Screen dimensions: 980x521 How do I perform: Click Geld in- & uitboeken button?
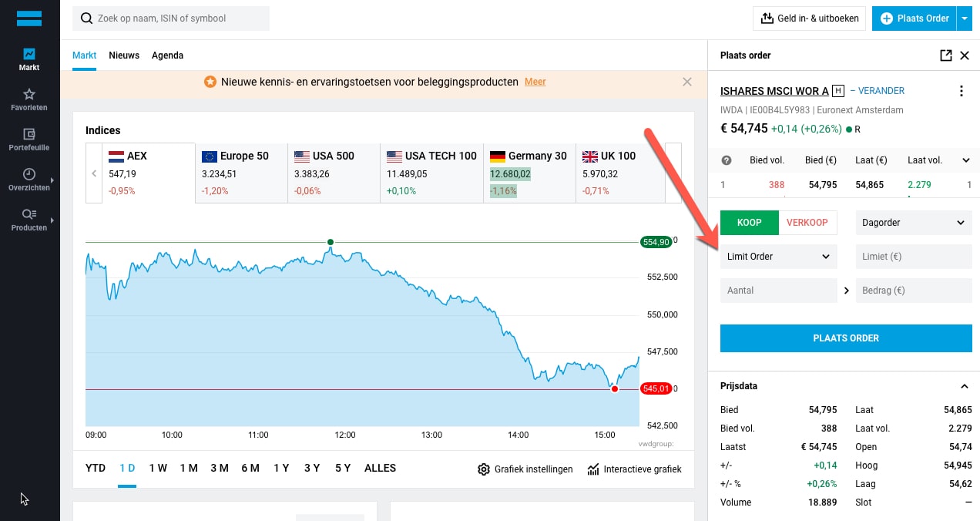point(810,18)
